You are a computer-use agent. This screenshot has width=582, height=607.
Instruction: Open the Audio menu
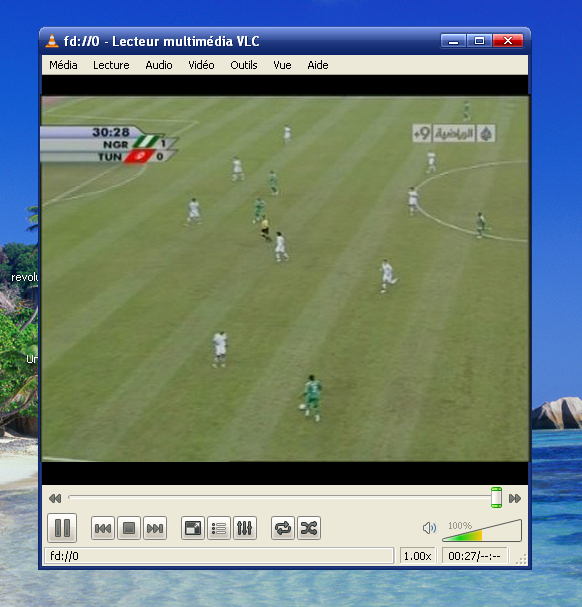pos(159,65)
